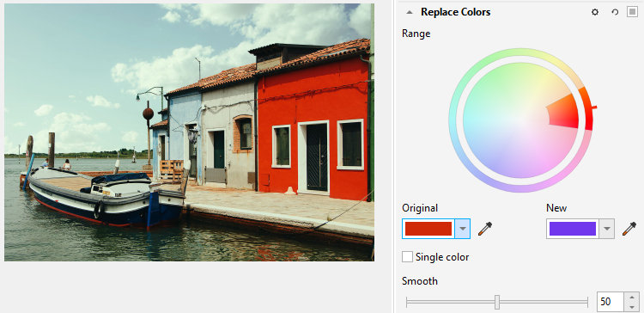
Task: Click the Smooth value field showing 50
Action: point(610,302)
